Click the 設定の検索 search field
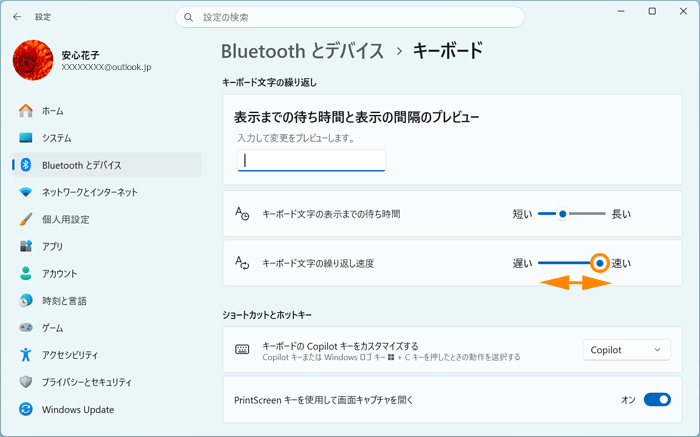The image size is (700, 437). pos(350,17)
